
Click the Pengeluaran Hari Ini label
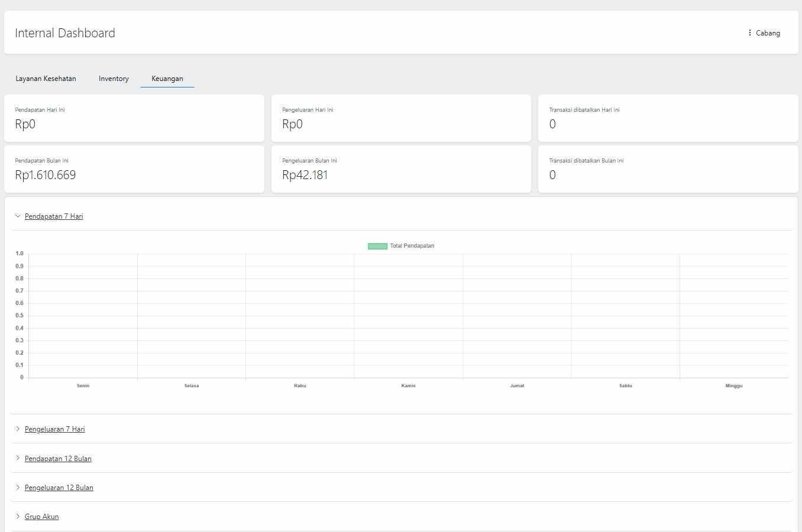tap(308, 110)
